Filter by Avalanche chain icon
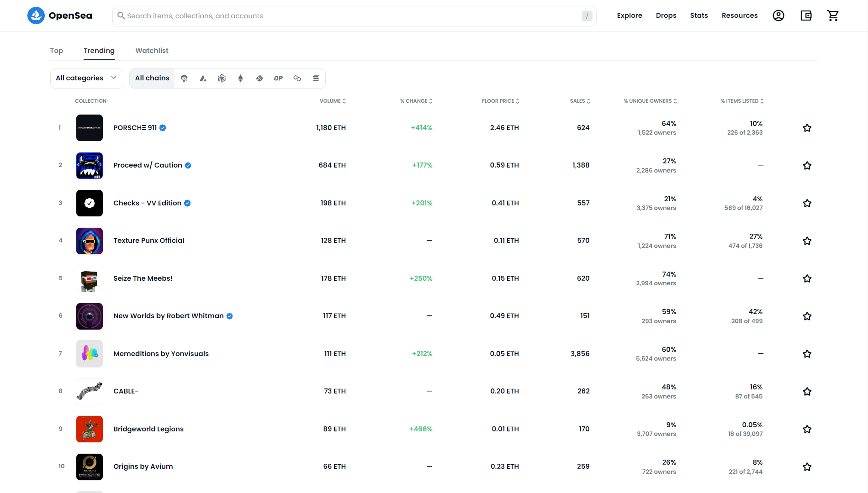This screenshot has height=493, width=868. pos(203,79)
